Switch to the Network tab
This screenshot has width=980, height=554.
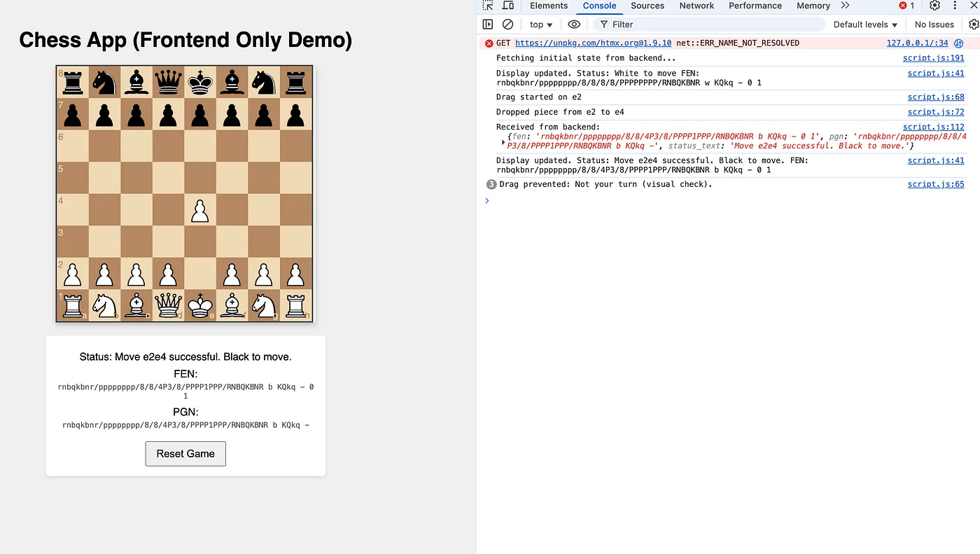click(696, 6)
